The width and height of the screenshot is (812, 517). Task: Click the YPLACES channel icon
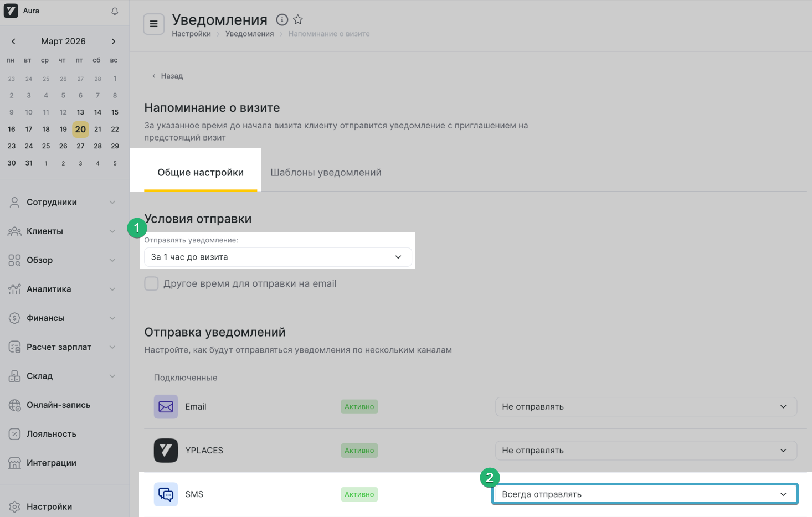(x=166, y=451)
